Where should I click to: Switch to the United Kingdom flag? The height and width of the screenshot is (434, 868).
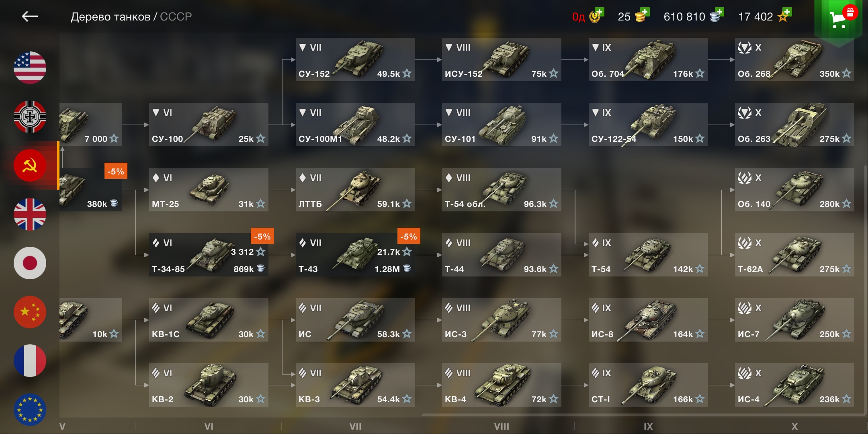30,214
